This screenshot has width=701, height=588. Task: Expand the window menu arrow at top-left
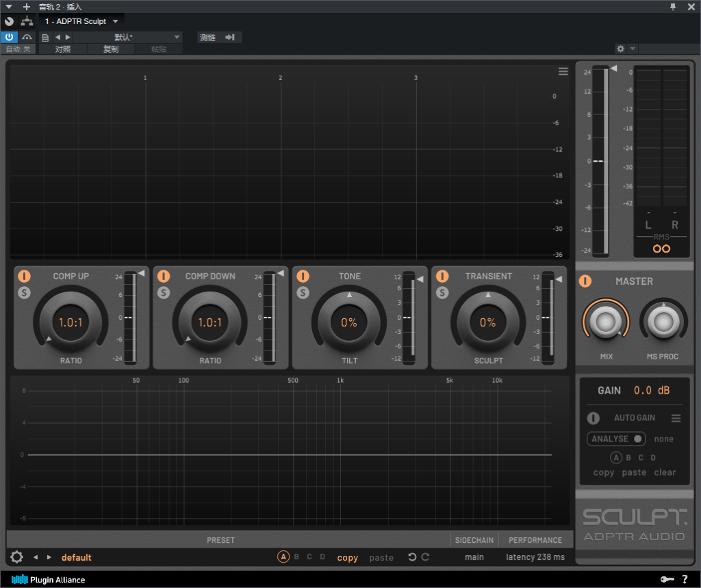(9, 7)
